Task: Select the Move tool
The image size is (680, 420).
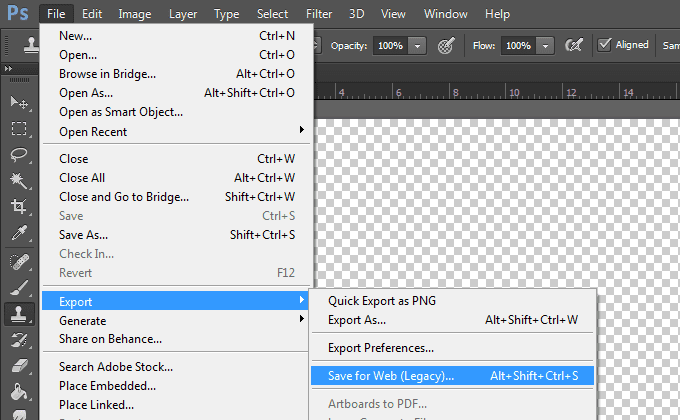Action: click(19, 103)
